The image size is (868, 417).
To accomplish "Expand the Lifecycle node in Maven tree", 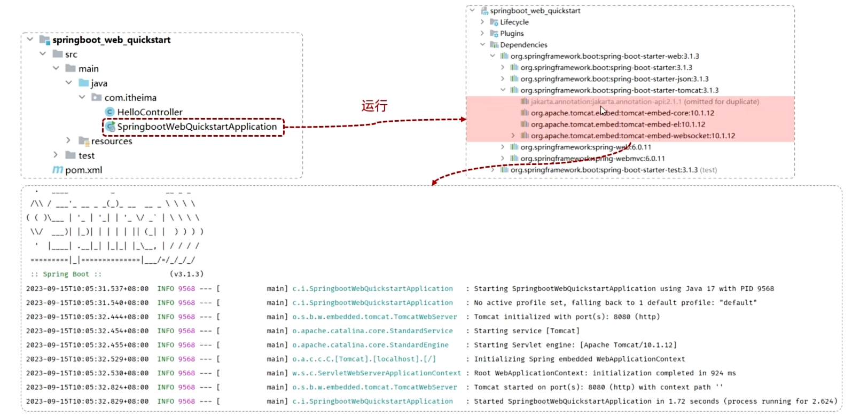I will click(x=482, y=22).
